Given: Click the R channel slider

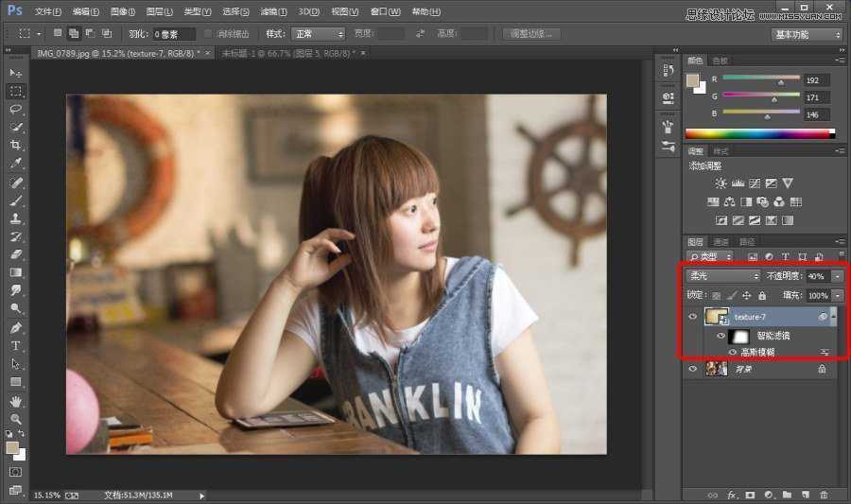Looking at the screenshot, I should (x=761, y=79).
